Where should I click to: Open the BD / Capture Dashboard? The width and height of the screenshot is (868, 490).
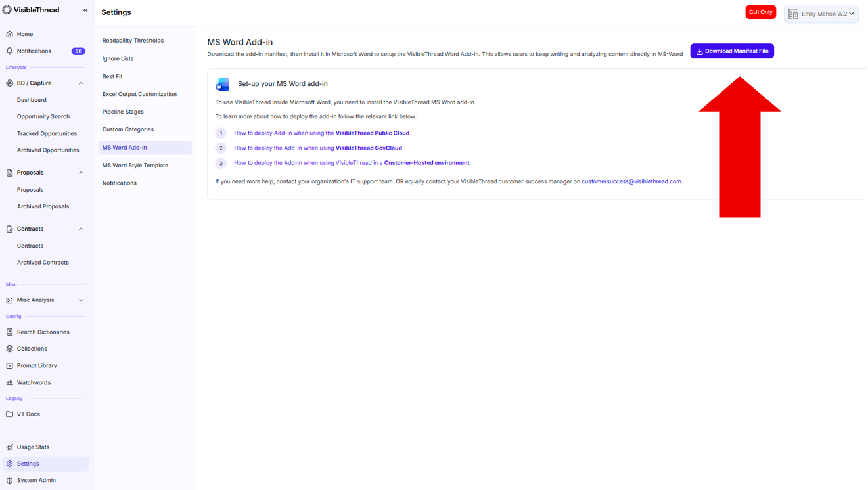(x=32, y=100)
